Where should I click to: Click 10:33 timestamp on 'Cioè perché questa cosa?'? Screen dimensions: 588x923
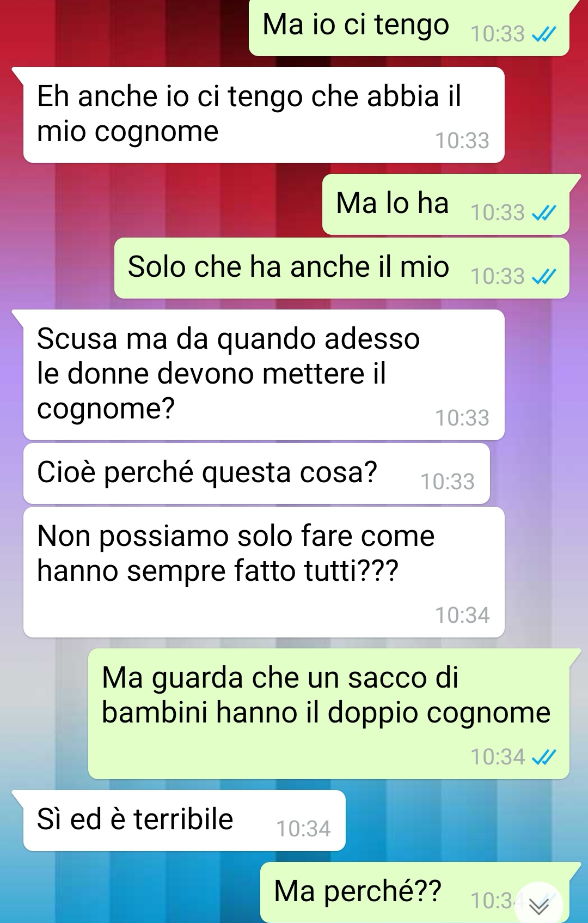(x=448, y=482)
